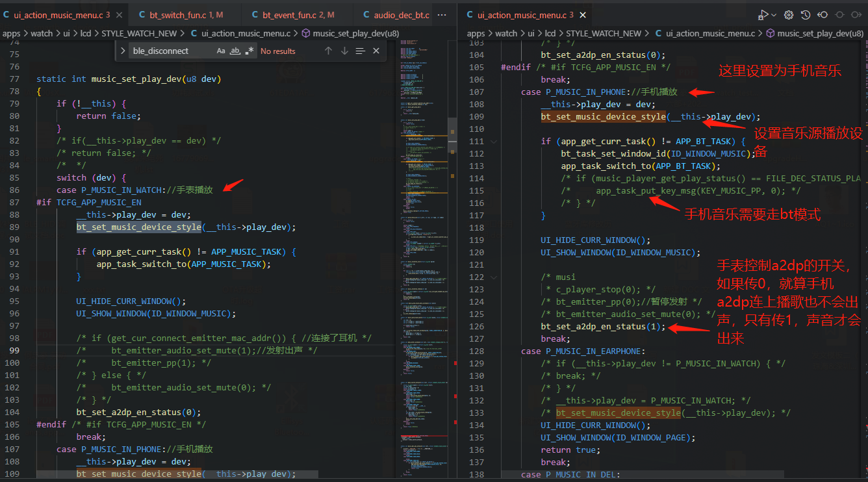Image resolution: width=868 pixels, height=482 pixels.
Task: Toggle Use Regular Expression in find widget
Action: [x=249, y=51]
